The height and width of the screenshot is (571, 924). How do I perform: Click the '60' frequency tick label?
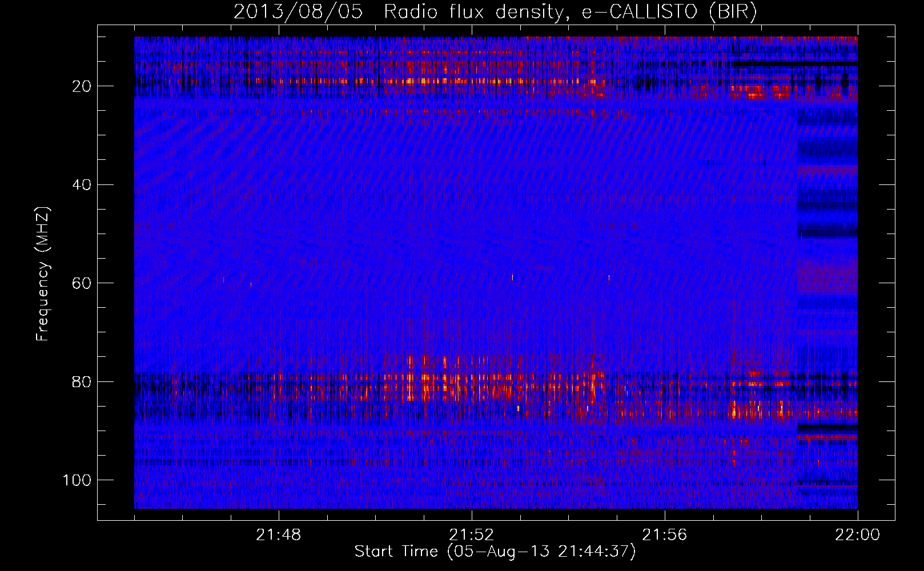(82, 283)
